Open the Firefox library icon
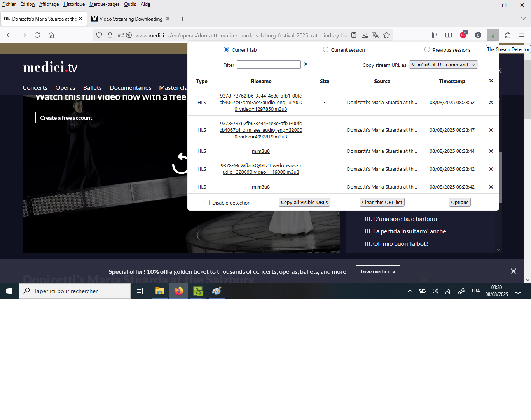The image size is (531, 420). pyautogui.click(x=435, y=35)
